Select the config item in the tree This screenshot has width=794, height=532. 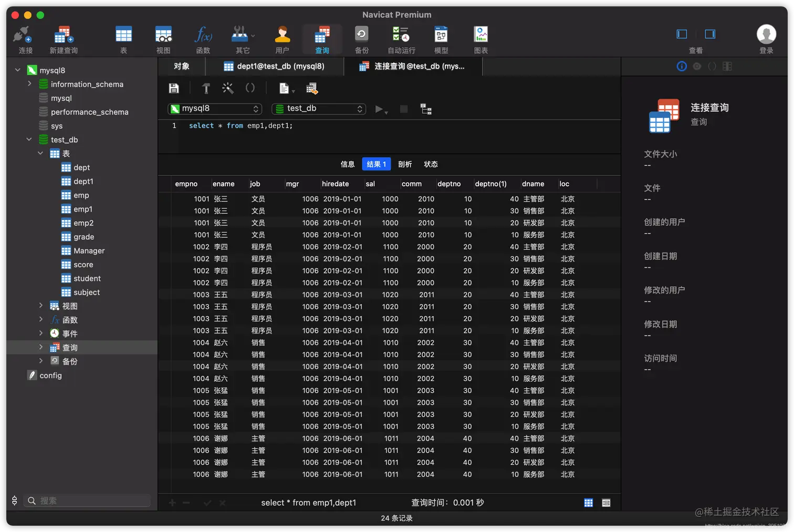click(50, 375)
